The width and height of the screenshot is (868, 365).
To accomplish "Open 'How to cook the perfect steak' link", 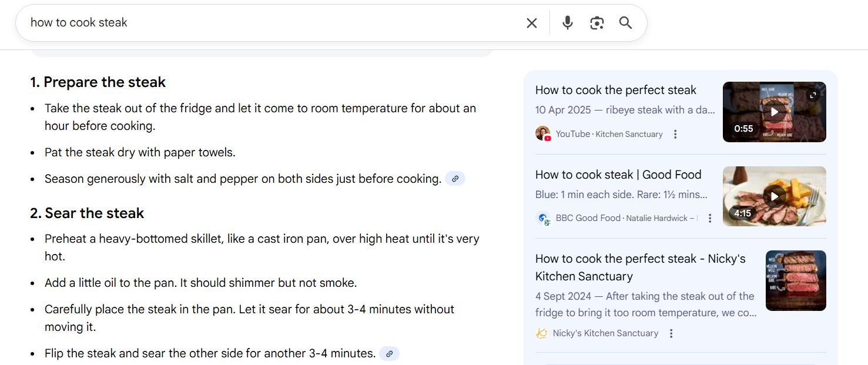I will 615,90.
